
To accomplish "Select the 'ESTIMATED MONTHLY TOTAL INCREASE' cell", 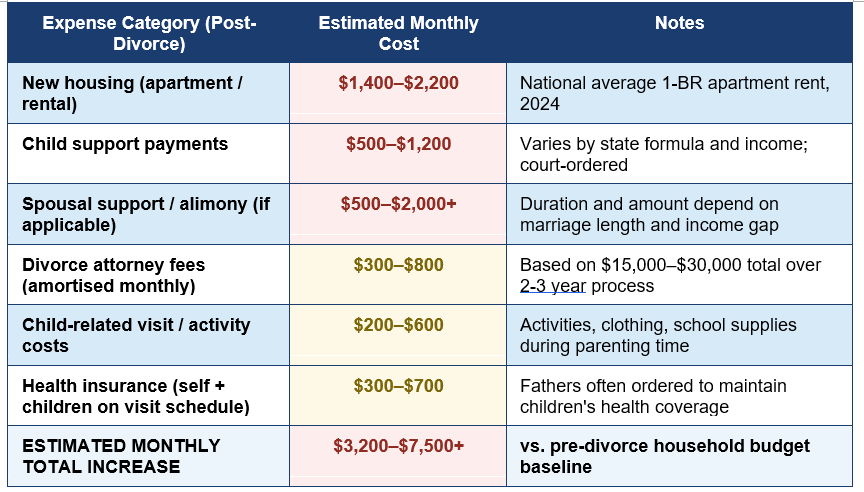I will coord(149,456).
